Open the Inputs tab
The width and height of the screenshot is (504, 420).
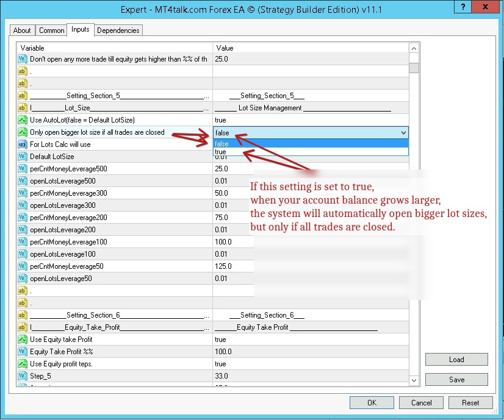[81, 29]
